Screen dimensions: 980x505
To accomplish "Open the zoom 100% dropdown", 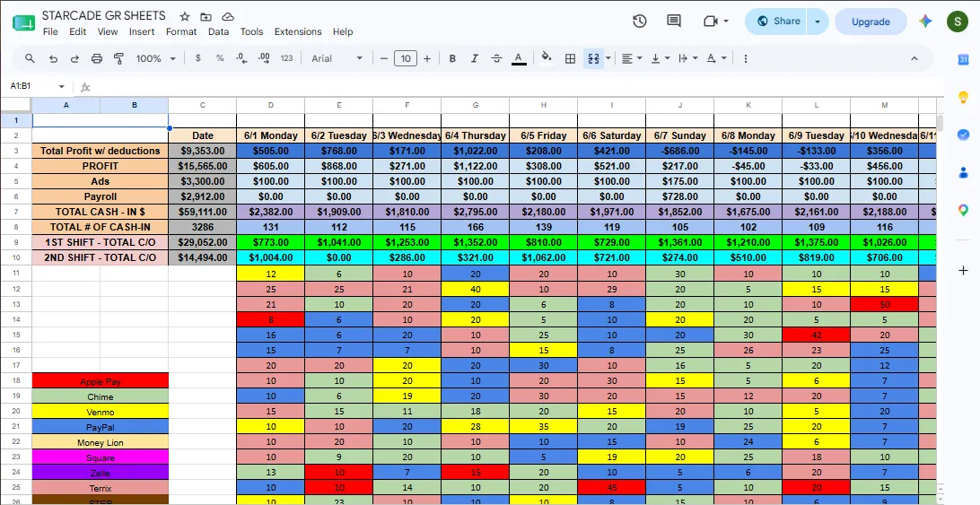I will 155,58.
